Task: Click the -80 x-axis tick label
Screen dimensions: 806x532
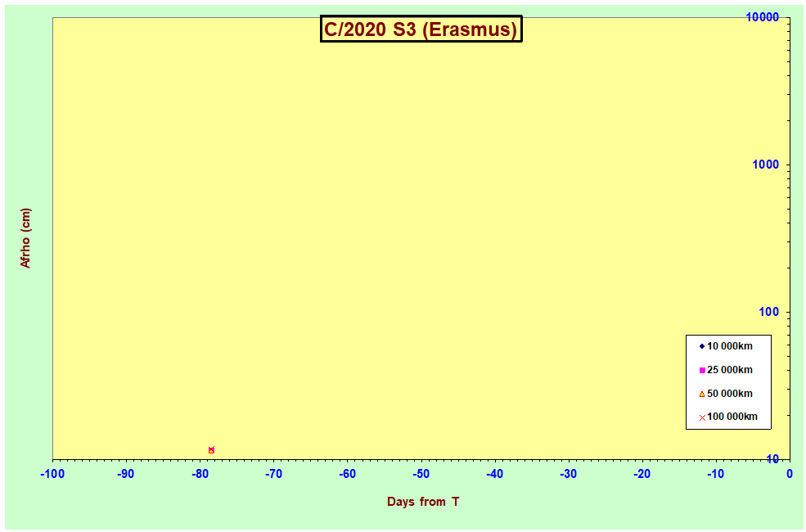Action: [200, 474]
